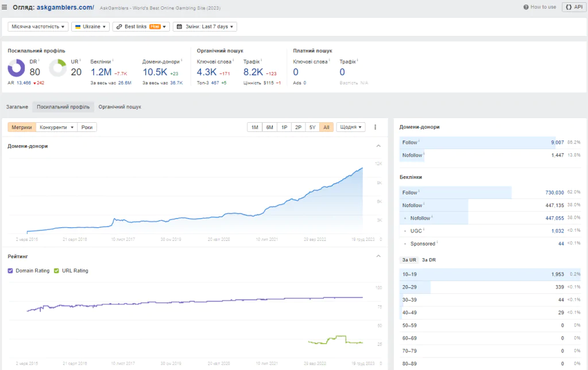Click the 40–49 UR range row
The width and height of the screenshot is (588, 370).
pos(490,312)
